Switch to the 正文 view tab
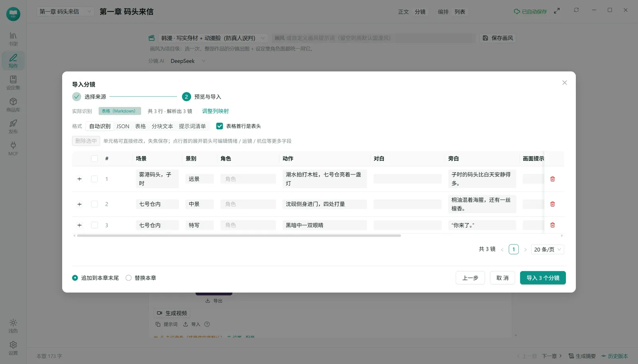638x364 pixels. (404, 12)
